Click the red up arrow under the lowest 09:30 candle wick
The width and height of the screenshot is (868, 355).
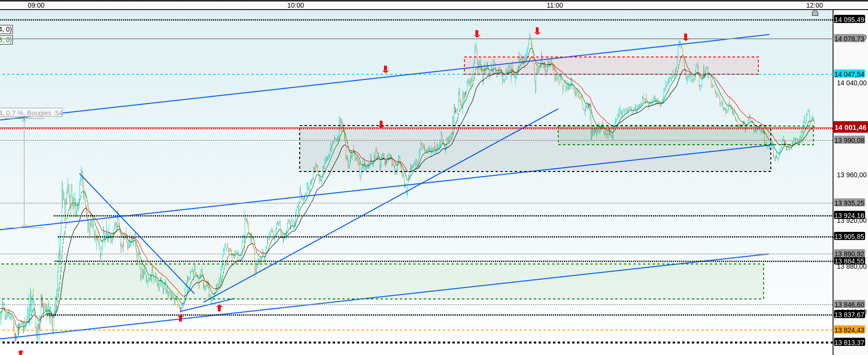pyautogui.click(x=180, y=318)
